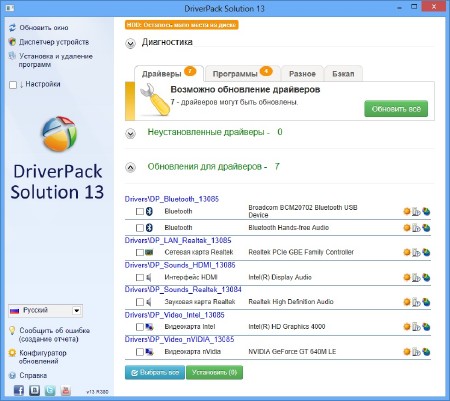Image resolution: width=450 pixels, height=401 pixels.
Task: Click orange circle icon for Realtek PCIe GBE row
Action: 407,252
